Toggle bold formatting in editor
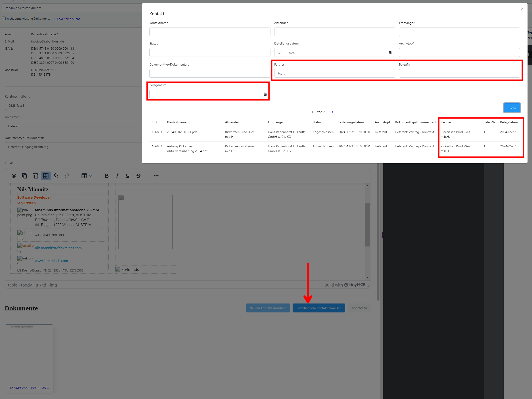 [x=107, y=176]
